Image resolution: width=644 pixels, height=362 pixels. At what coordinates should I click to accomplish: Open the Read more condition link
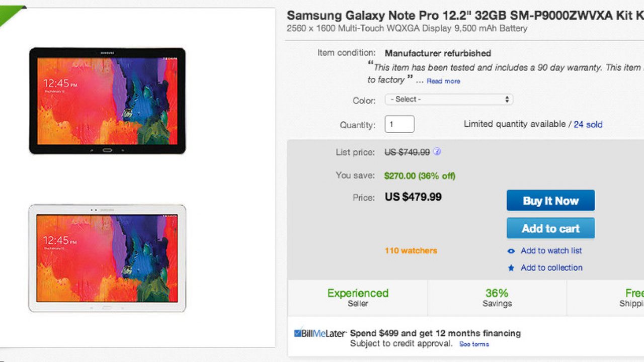[443, 81]
